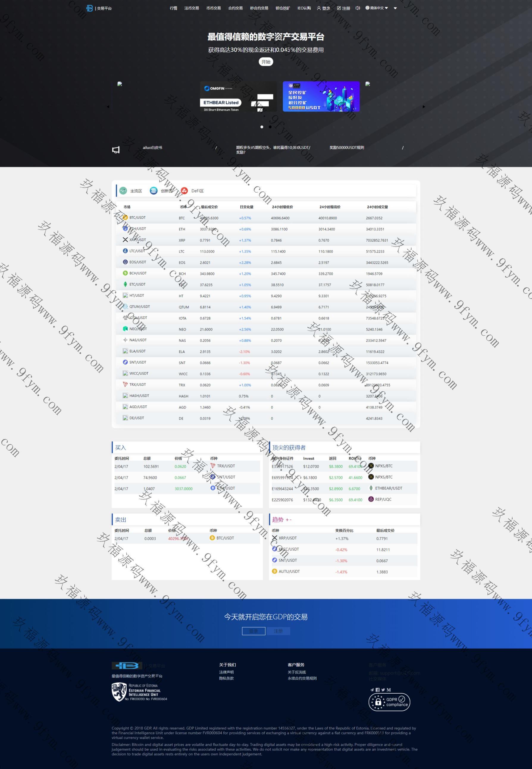Switch to the 主流区 market tab
This screenshot has height=769, width=532.
point(131,191)
